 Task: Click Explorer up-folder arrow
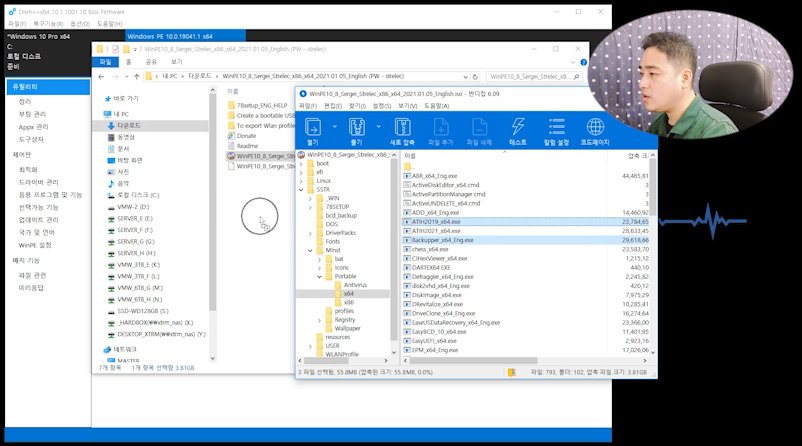point(137,77)
